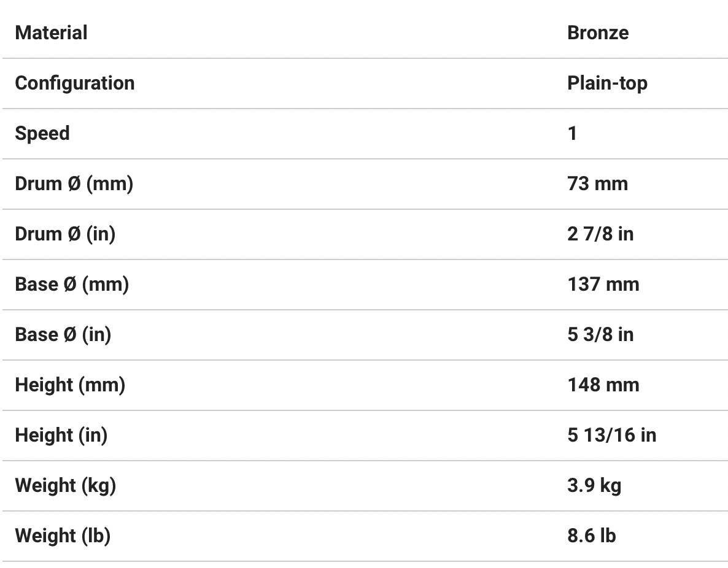Image resolution: width=728 pixels, height=568 pixels.
Task: Click the Material row label
Action: 51,33
